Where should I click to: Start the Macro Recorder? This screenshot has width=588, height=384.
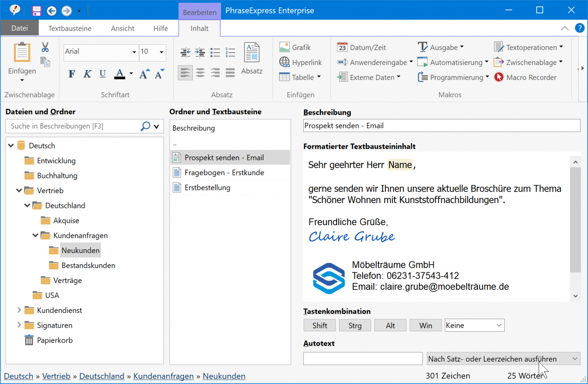(x=525, y=77)
